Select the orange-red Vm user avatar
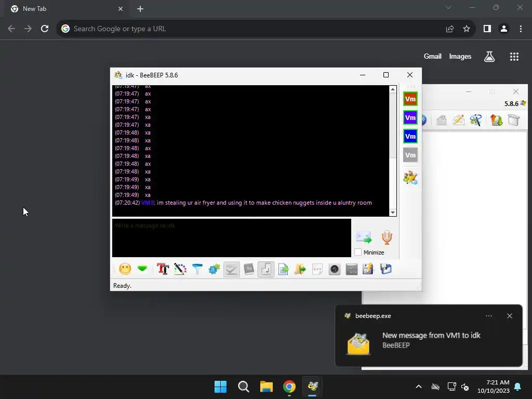Viewport: 532px width, 399px height. pos(410,99)
